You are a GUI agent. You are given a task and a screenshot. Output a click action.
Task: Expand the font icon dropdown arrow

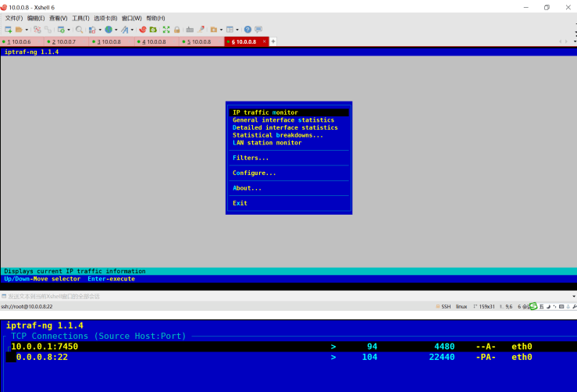(132, 30)
